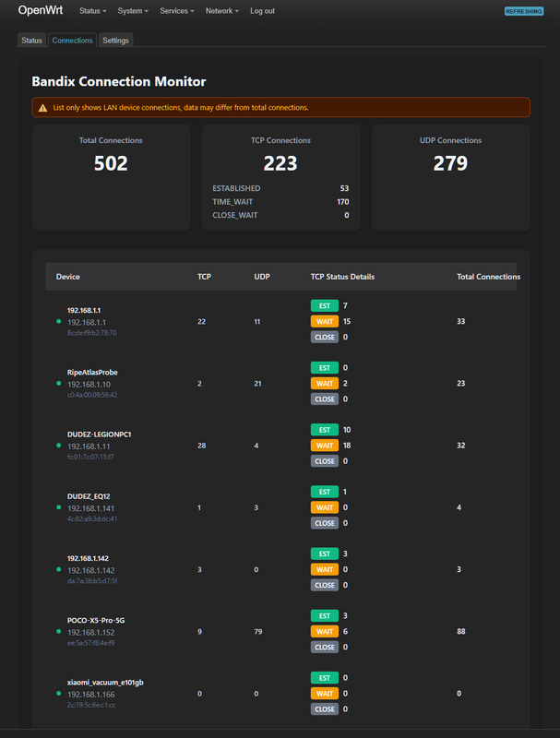Sort by the TCP column header
Viewport: 560px width, 738px height.
coord(204,277)
